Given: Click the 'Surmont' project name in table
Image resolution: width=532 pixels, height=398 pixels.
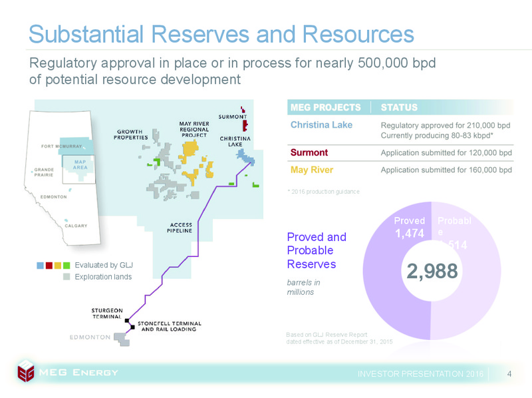Looking at the screenshot, I should tap(309, 152).
